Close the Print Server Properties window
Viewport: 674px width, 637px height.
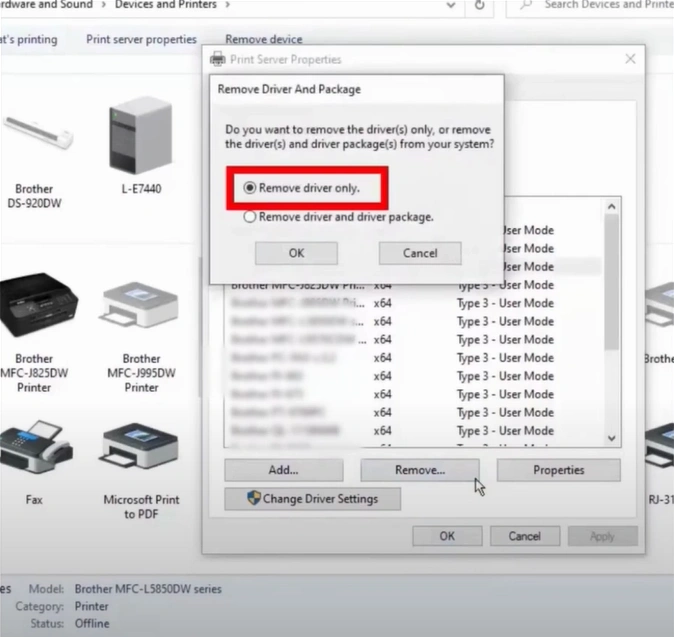click(x=629, y=60)
